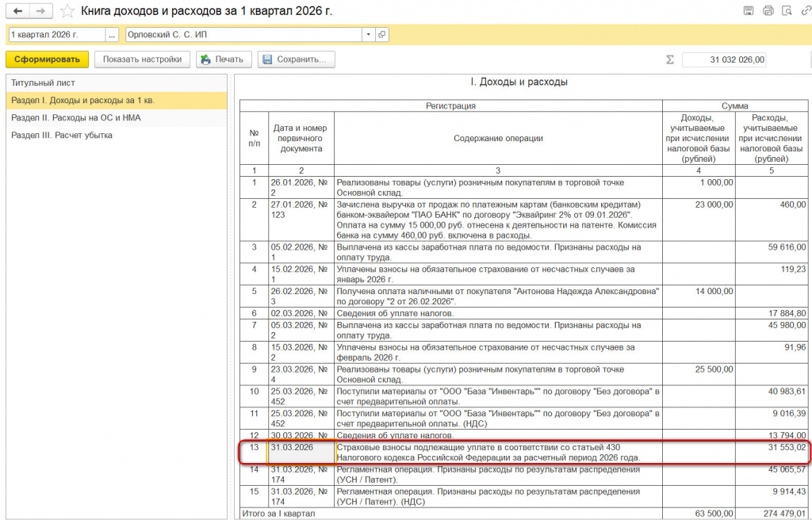
Task: Click expense cell '31 553,02'
Action: [772, 452]
